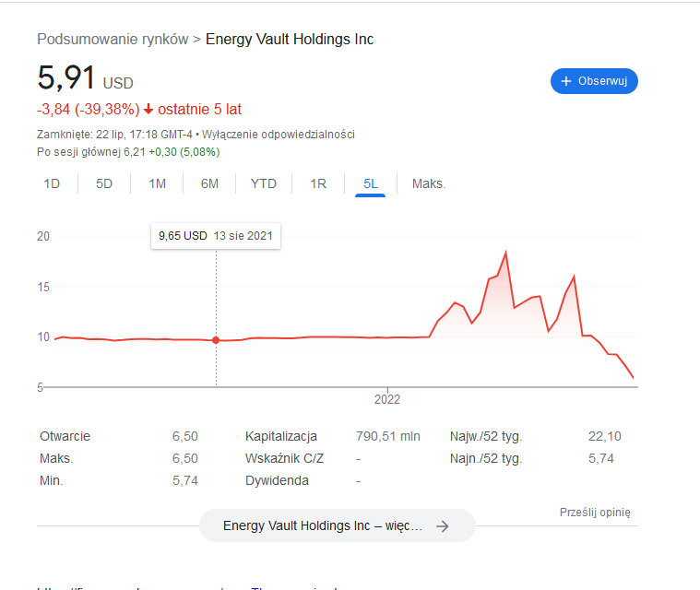Open Energy Vault Holdings Inc więcej button
The width and height of the screenshot is (700, 590).
tap(338, 525)
